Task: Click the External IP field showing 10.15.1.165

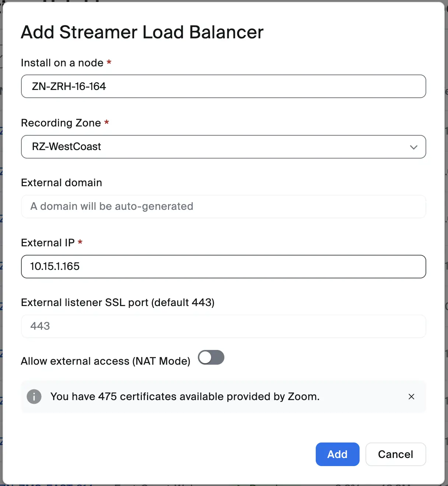Action: (223, 267)
